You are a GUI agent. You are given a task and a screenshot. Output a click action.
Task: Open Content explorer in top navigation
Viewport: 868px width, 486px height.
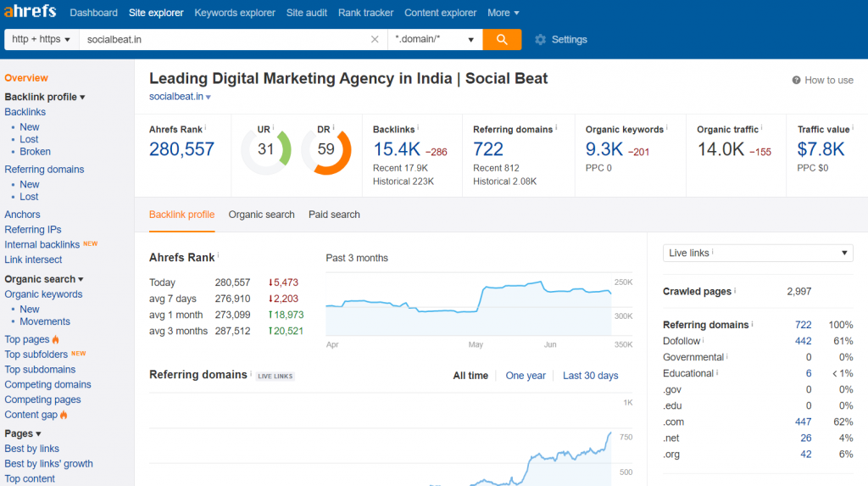[440, 13]
